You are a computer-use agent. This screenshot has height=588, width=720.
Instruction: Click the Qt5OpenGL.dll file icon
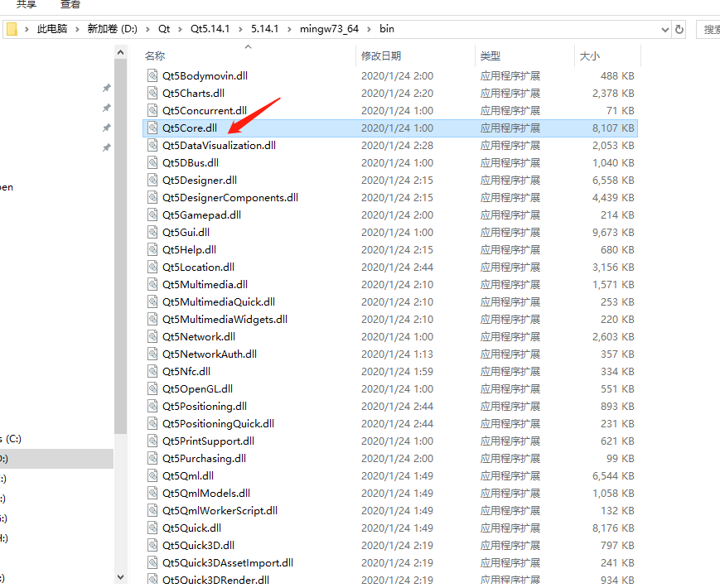pos(152,388)
